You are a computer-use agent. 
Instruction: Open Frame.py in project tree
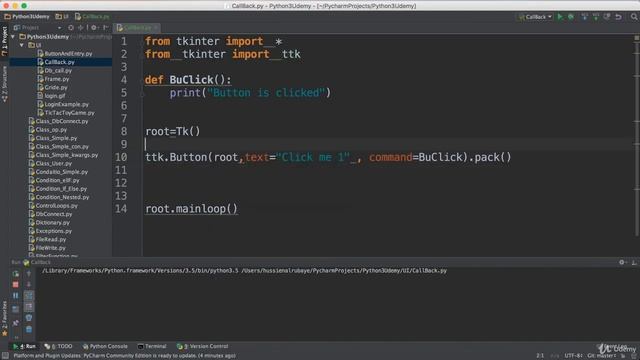click(x=53, y=79)
